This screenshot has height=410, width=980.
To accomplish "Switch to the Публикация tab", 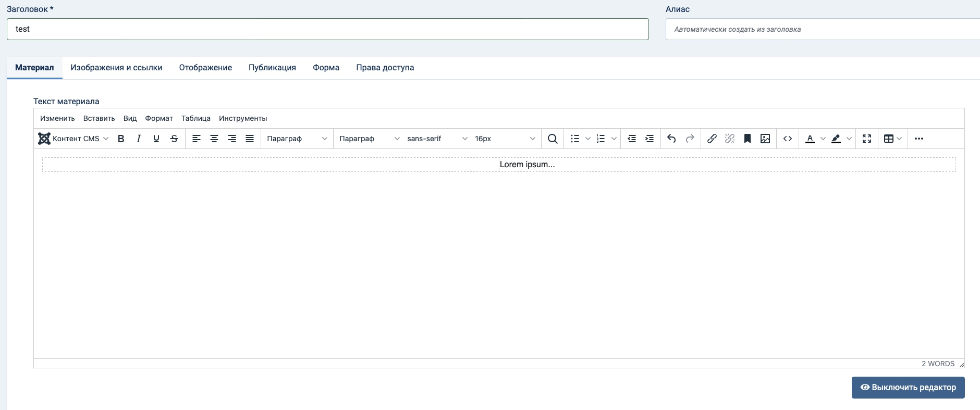I will 272,68.
